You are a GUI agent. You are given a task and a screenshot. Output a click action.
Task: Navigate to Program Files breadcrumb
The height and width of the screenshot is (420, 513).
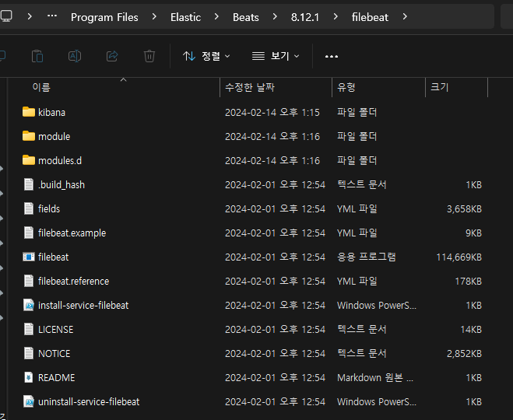click(104, 17)
